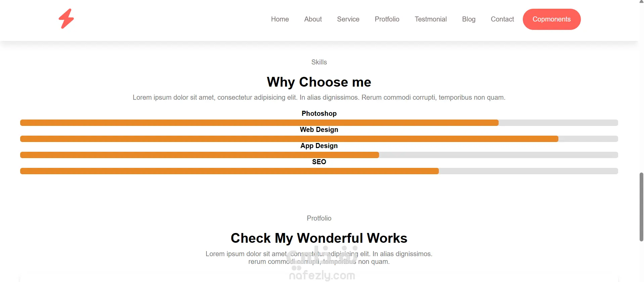
Task: Click the Check My Wonderful Works heading
Action: click(319, 238)
